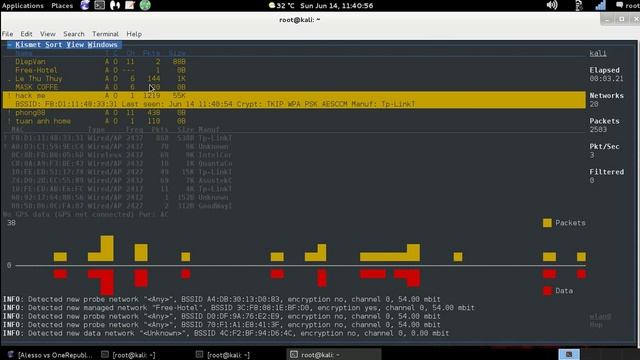Viewport: 640px width, 360px height.
Task: Click the Networks count in sidebar
Action: point(594,104)
